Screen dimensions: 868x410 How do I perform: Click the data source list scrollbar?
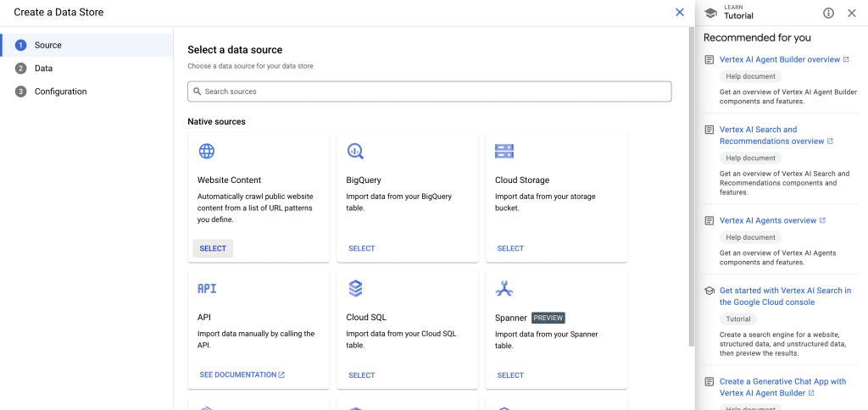(x=691, y=186)
